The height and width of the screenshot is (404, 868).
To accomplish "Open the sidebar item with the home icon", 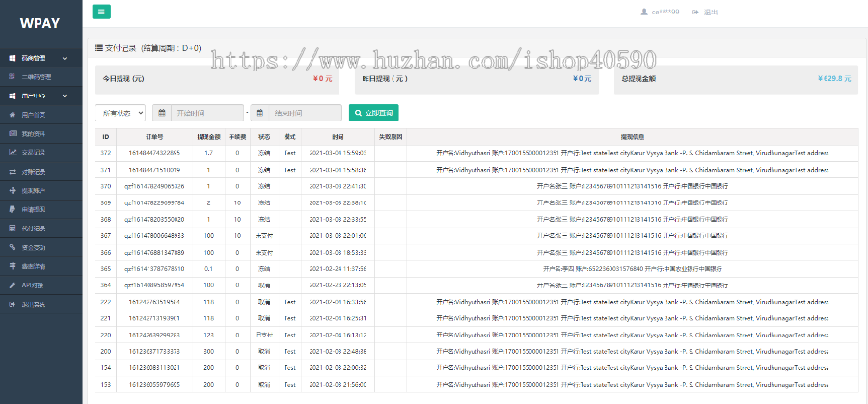I will tap(12, 114).
